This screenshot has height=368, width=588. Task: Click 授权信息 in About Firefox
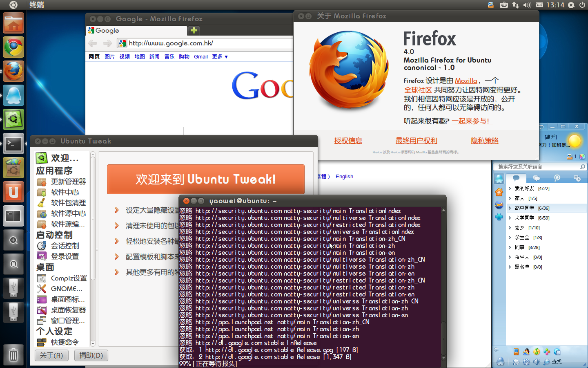pyautogui.click(x=348, y=141)
